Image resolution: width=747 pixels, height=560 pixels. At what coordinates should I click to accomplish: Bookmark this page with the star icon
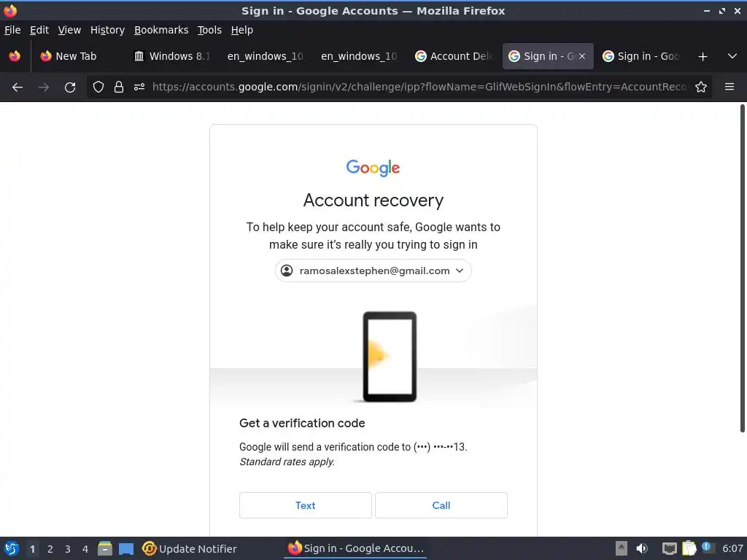coord(701,87)
